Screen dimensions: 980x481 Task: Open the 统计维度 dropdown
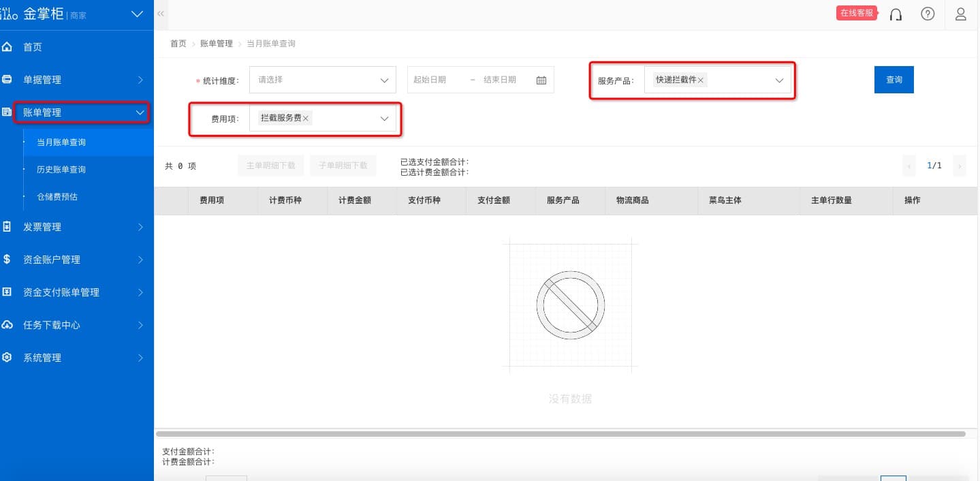322,80
